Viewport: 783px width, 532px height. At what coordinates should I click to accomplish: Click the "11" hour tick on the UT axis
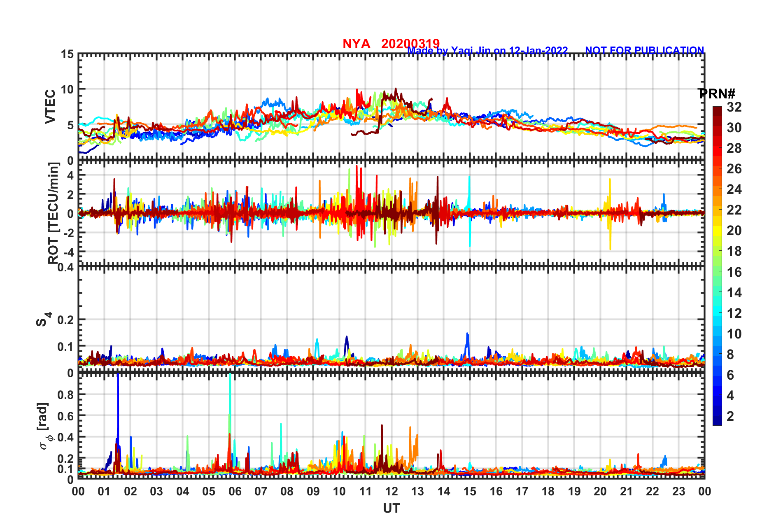tap(365, 491)
